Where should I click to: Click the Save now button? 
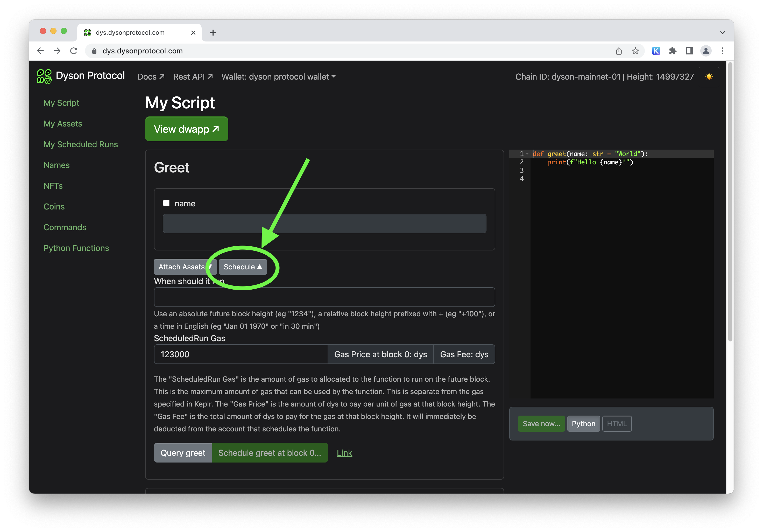[x=541, y=424]
